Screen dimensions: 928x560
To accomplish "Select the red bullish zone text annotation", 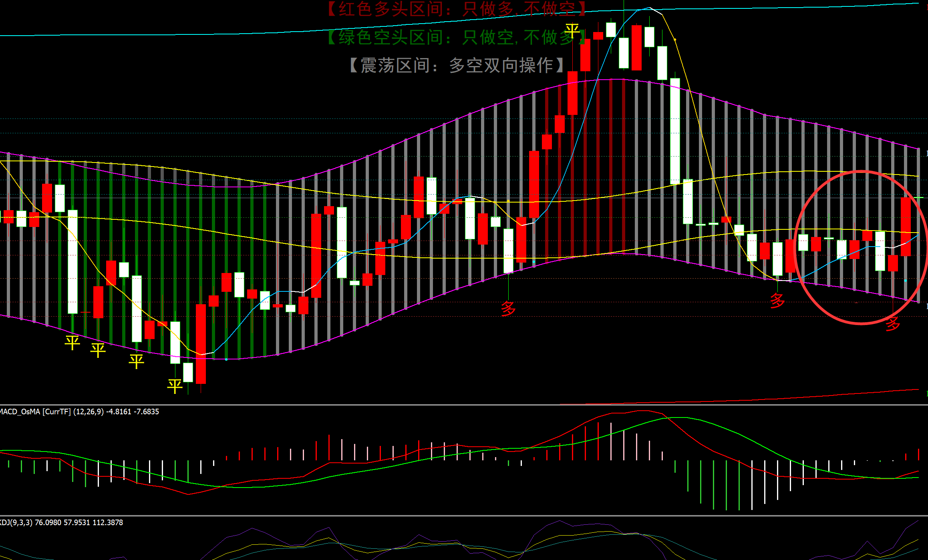I will (x=457, y=9).
